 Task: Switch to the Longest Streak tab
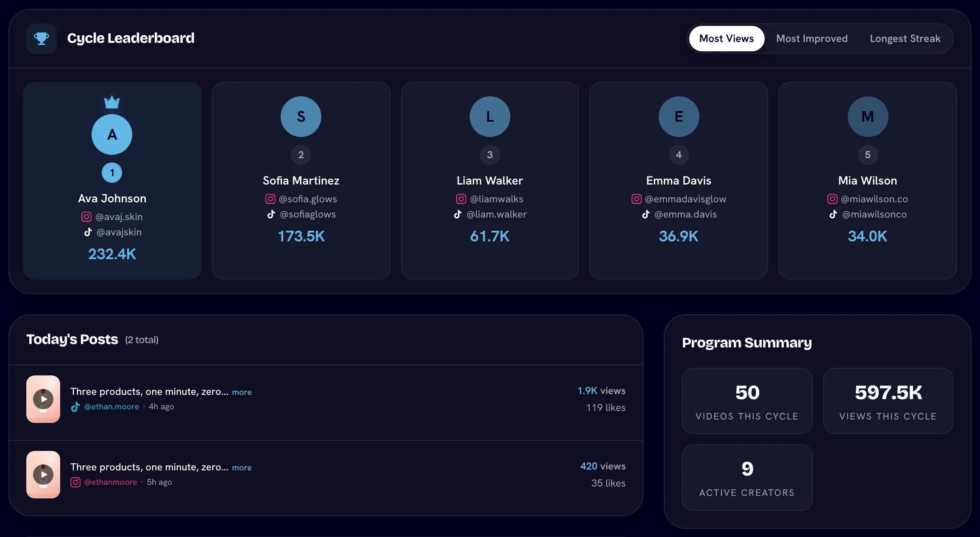(x=905, y=39)
